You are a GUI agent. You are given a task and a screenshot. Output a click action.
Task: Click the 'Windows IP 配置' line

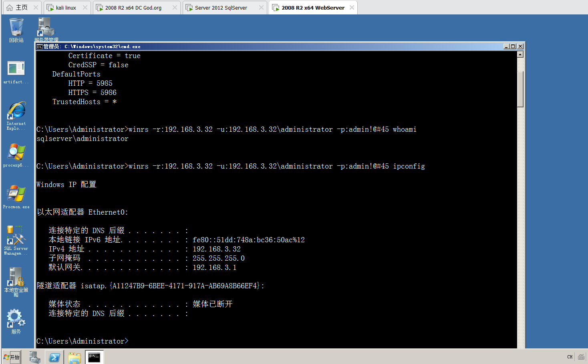[66, 185]
